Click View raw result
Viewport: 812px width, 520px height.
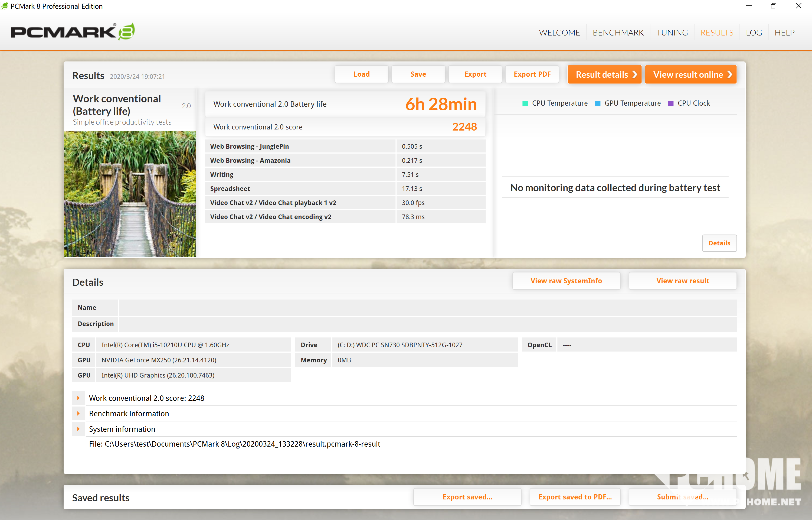(x=682, y=281)
